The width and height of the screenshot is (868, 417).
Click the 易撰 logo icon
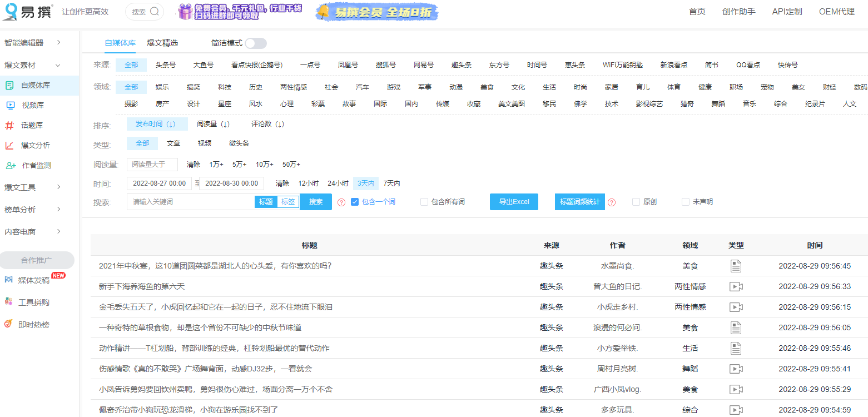click(11, 12)
